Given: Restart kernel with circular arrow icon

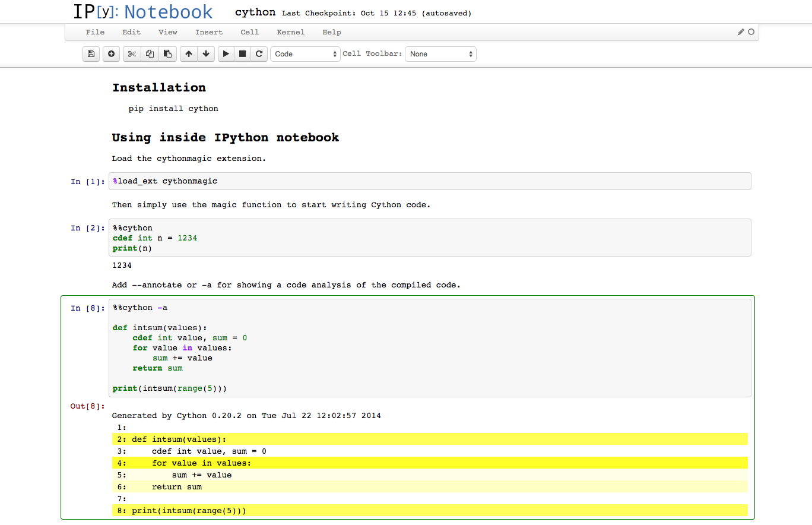Looking at the screenshot, I should tap(259, 54).
